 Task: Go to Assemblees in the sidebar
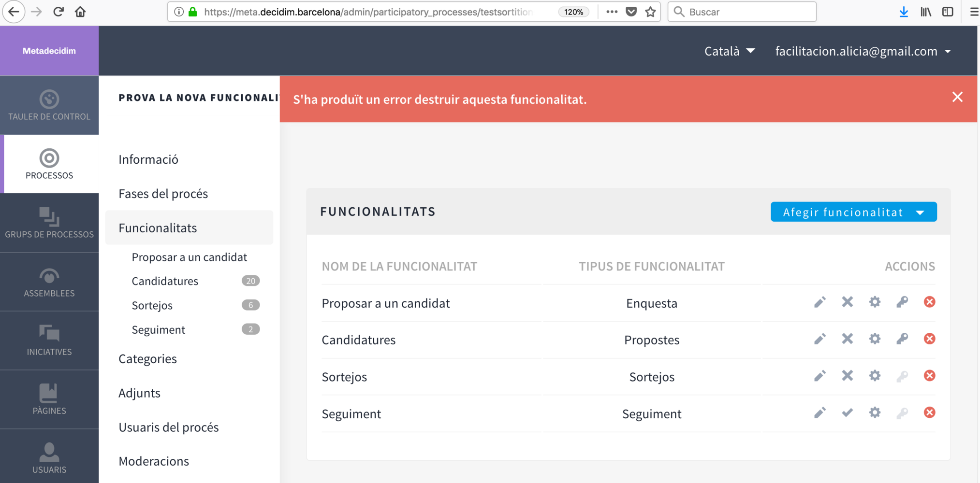coord(49,282)
